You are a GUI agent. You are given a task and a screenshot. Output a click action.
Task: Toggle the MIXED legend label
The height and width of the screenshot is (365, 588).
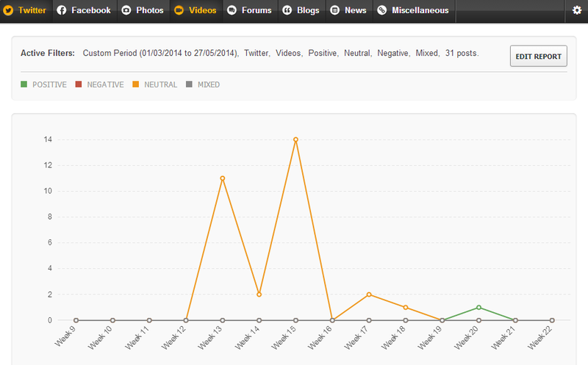pos(208,84)
